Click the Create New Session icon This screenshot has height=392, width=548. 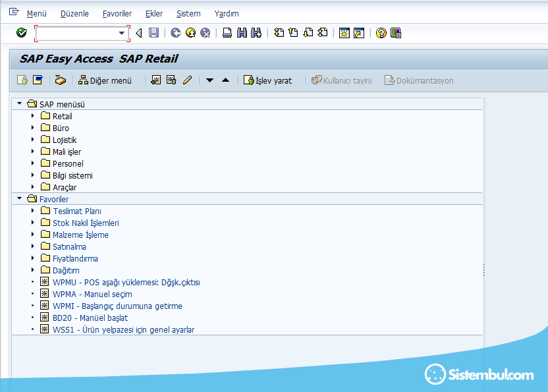click(344, 33)
